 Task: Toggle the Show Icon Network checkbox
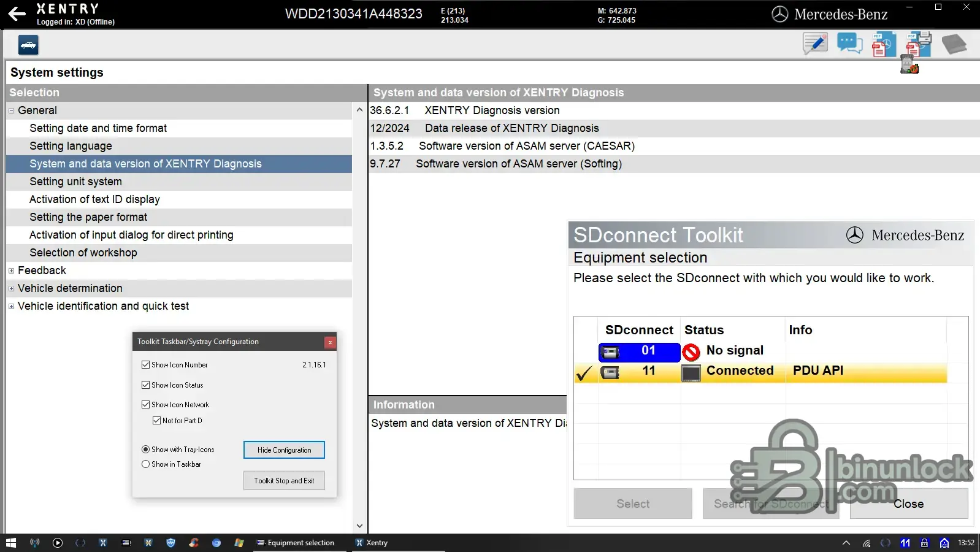point(145,405)
